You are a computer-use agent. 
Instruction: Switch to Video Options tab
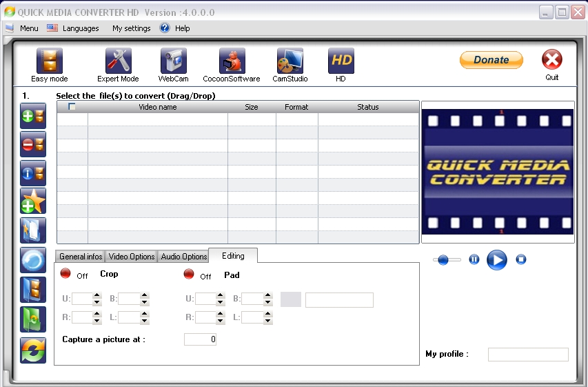(x=131, y=257)
